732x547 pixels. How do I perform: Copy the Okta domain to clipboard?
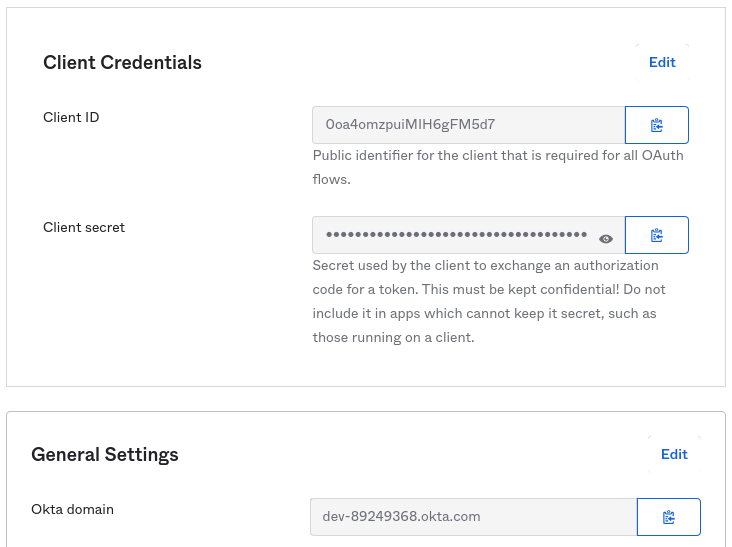click(x=668, y=517)
